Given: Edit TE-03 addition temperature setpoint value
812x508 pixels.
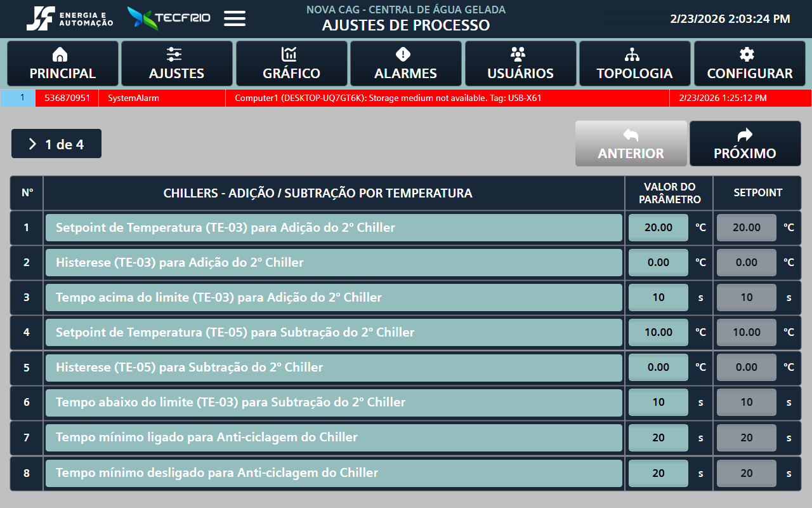Looking at the screenshot, I should 658,227.
